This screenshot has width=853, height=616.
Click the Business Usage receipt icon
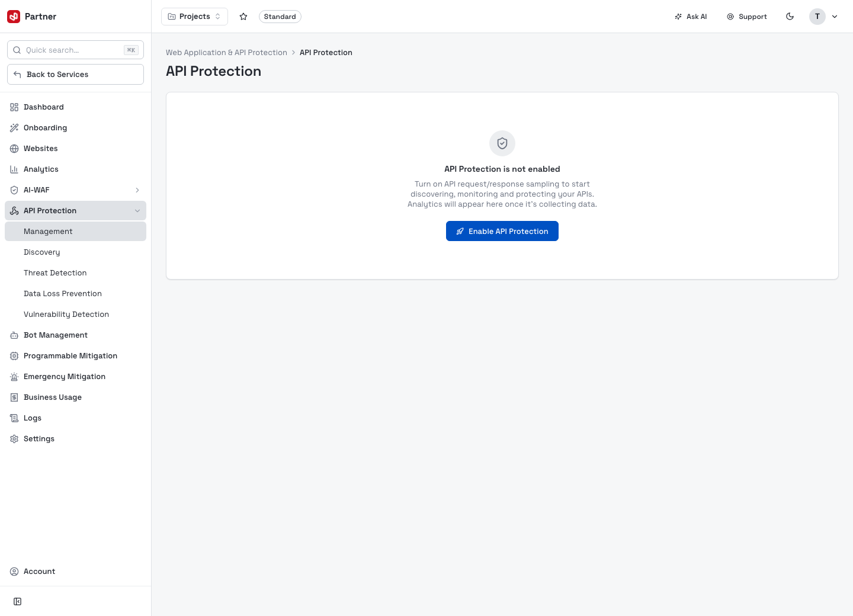pyautogui.click(x=14, y=397)
